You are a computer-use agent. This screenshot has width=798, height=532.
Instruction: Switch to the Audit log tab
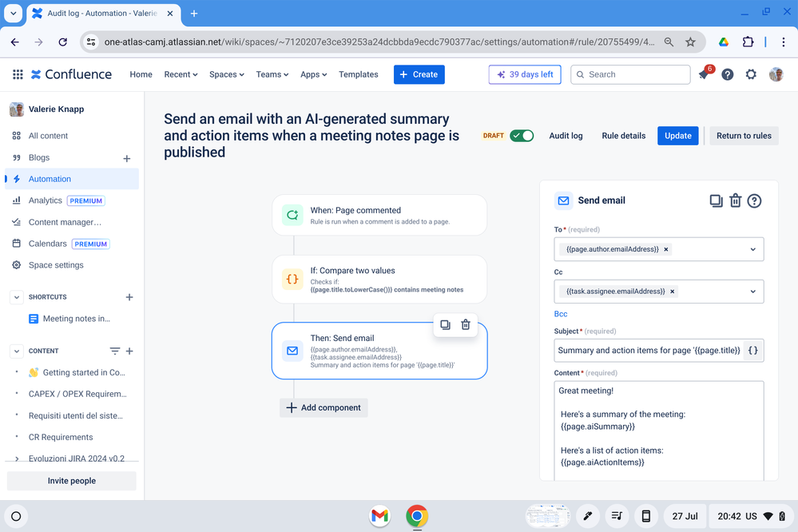click(566, 136)
